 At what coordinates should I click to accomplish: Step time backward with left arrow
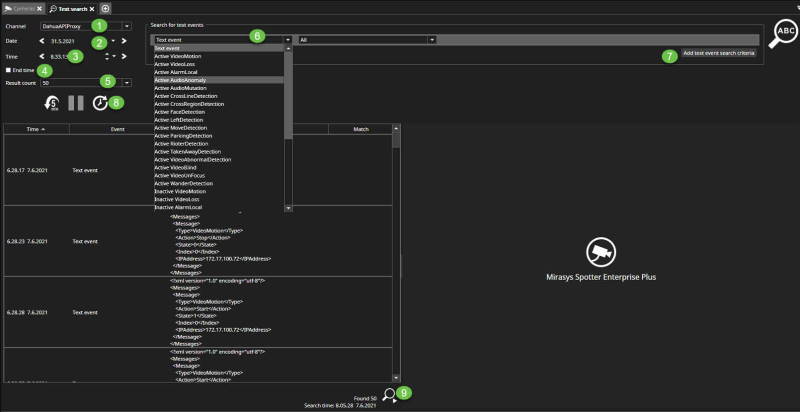(x=41, y=57)
